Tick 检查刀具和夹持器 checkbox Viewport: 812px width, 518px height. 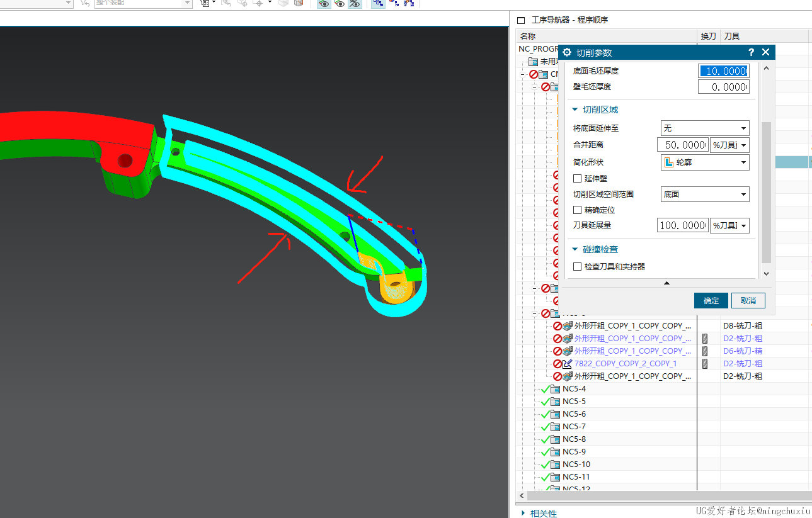(x=577, y=267)
